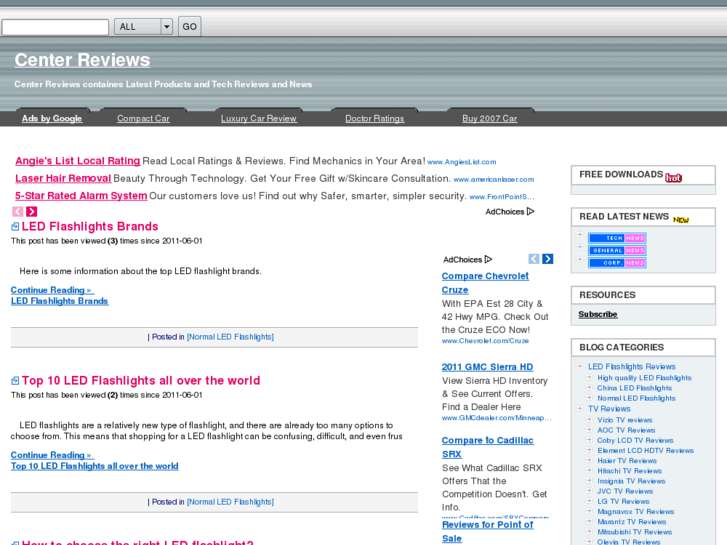The height and width of the screenshot is (545, 727).
Task: Open Vizio TV reviews category
Action: click(625, 420)
